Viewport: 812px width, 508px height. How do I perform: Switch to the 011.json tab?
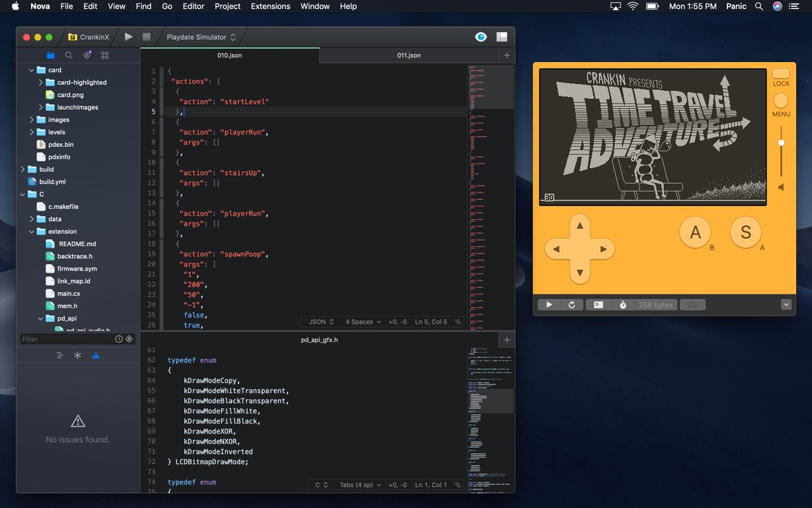(409, 55)
